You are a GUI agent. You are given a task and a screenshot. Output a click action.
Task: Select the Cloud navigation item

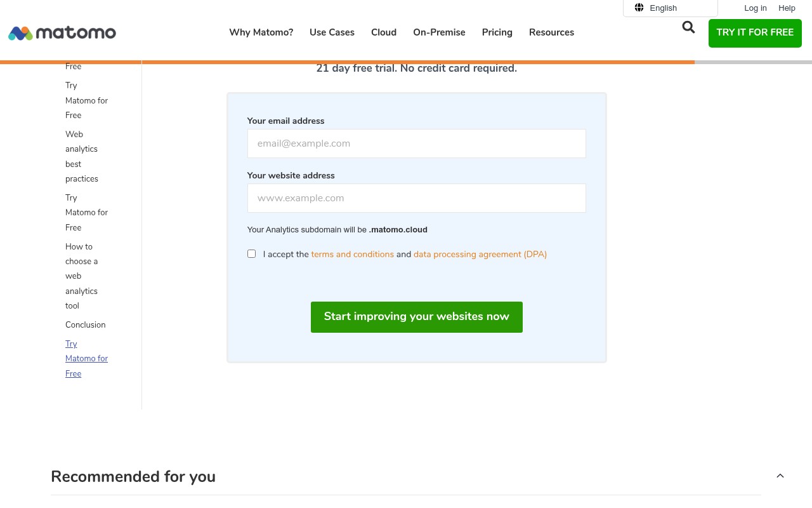(x=384, y=32)
